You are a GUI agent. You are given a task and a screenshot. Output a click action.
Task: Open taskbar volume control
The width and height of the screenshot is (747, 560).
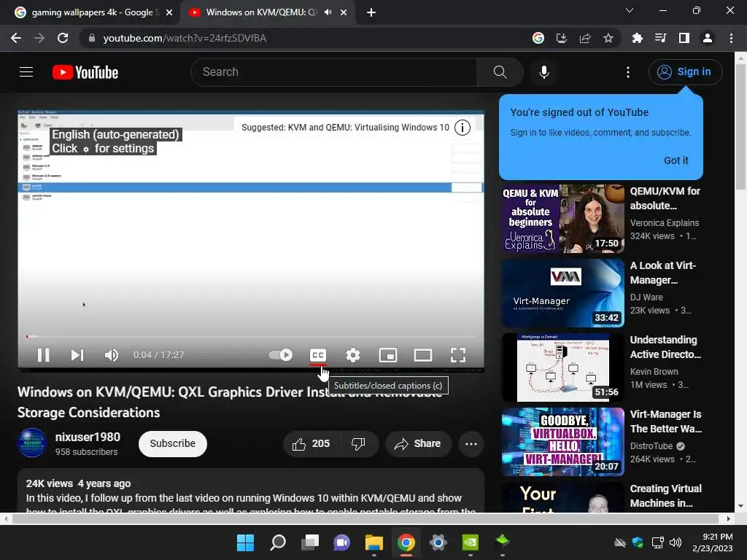(675, 542)
